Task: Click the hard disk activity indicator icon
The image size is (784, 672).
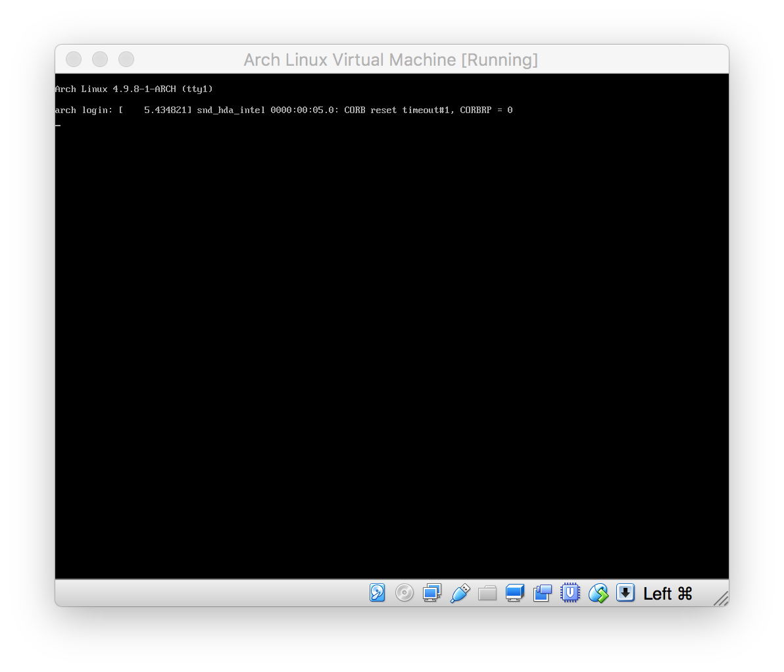Action: (377, 593)
